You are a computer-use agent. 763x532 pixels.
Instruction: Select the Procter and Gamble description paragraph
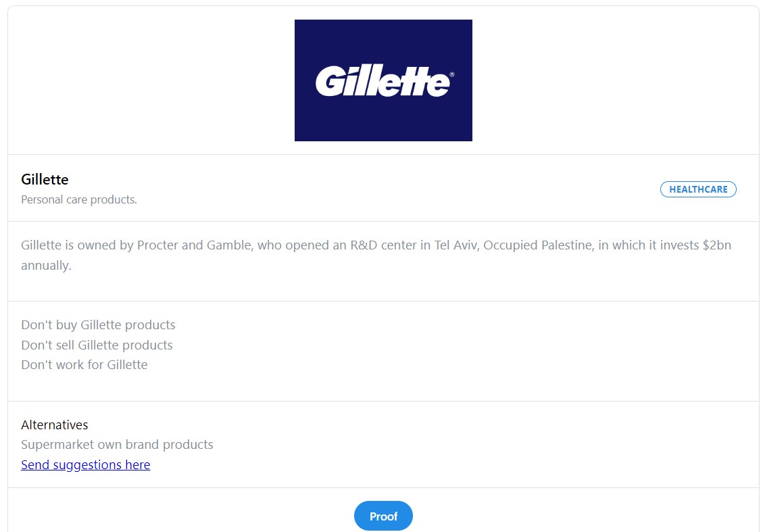point(376,255)
